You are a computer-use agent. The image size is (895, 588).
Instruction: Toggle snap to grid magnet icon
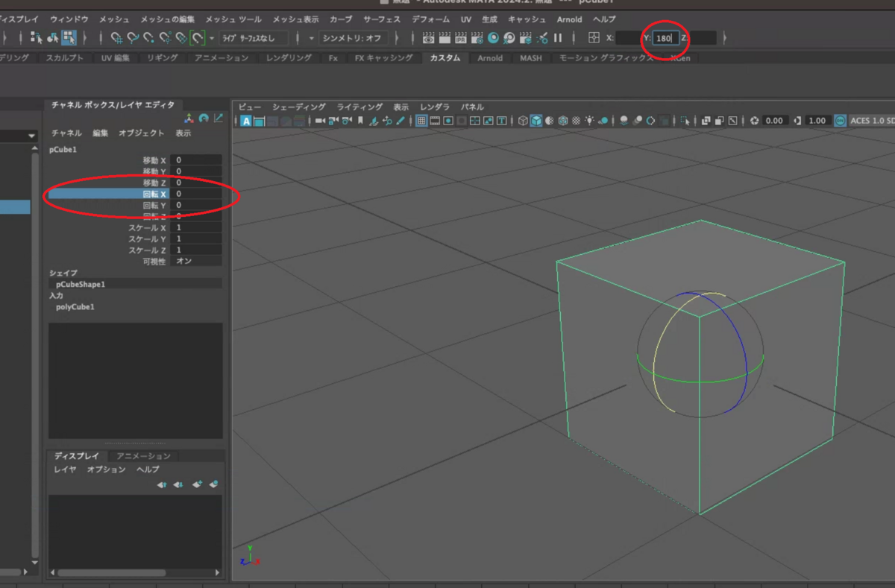click(116, 37)
